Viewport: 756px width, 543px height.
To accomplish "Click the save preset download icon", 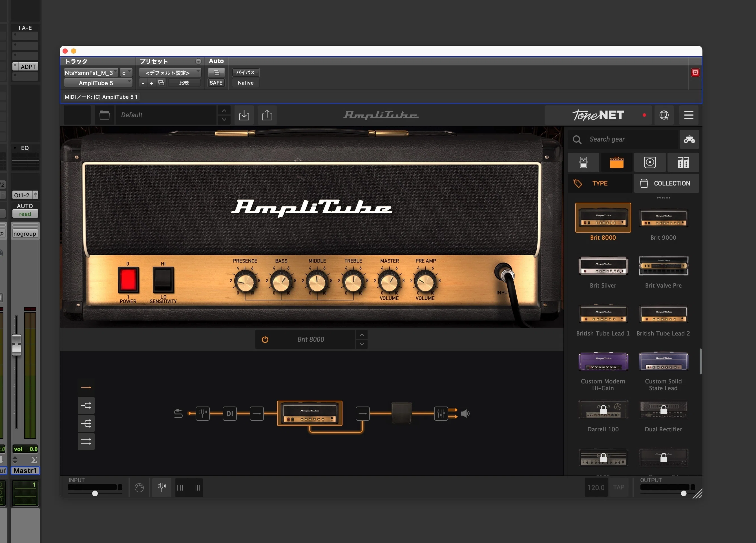I will tap(244, 115).
